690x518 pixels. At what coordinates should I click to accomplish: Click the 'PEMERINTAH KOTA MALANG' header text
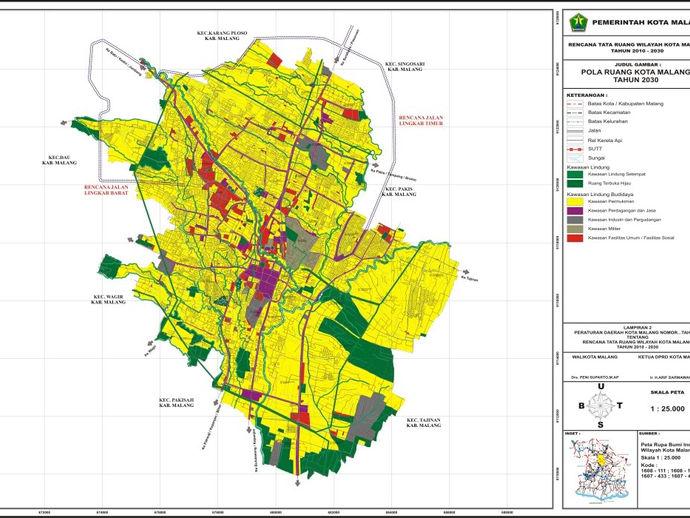click(641, 22)
